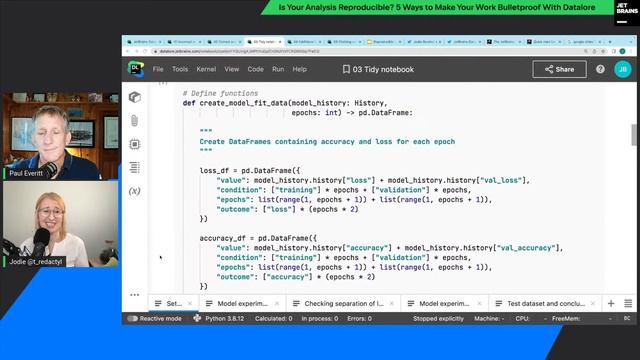The image size is (640, 360).
Task: Click Errors: 0 status text
Action: click(359, 318)
